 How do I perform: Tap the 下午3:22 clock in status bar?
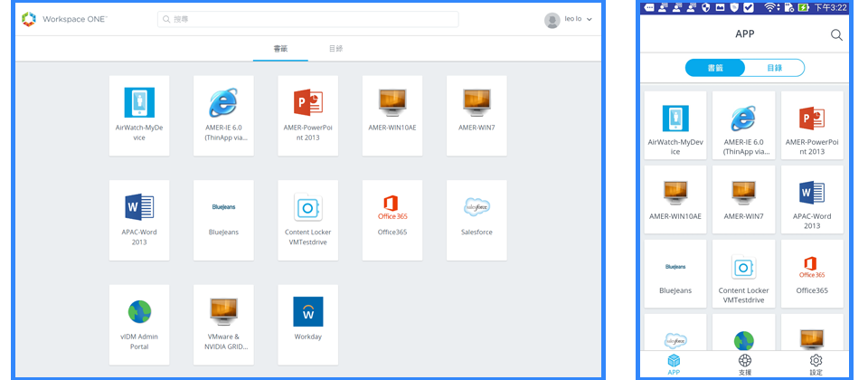click(x=830, y=7)
